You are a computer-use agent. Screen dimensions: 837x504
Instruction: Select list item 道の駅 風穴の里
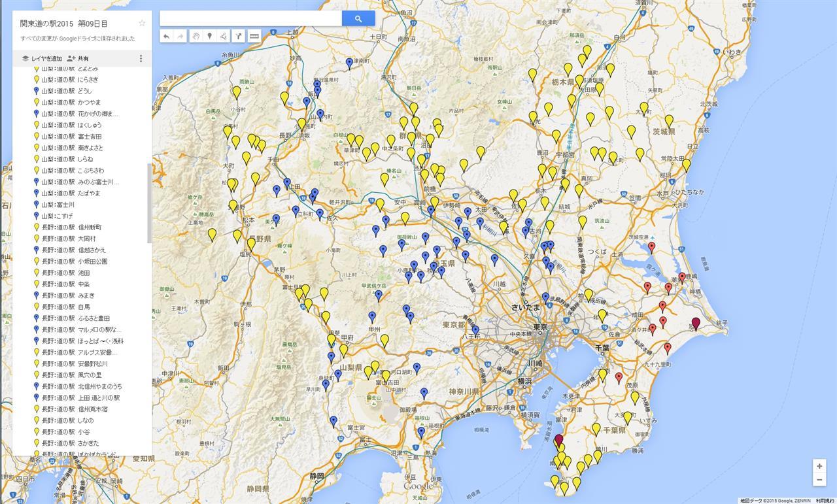point(72,375)
